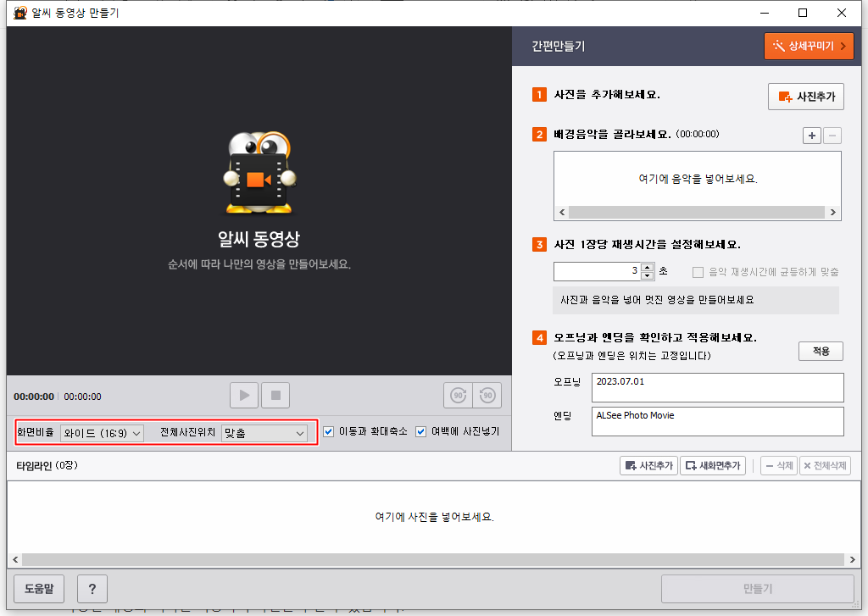Click the music drop area 여기에 음악을 넣어보세요

[x=698, y=179]
